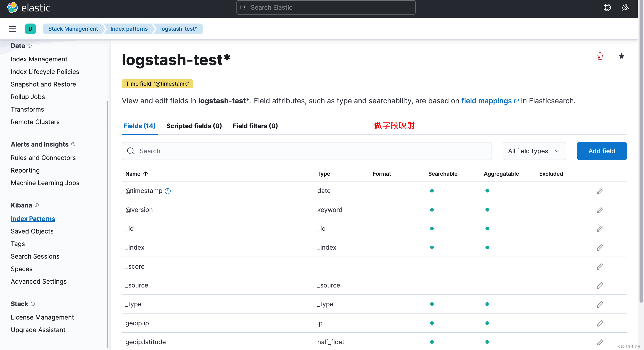Edit the @timestamp field pencil icon

(600, 191)
